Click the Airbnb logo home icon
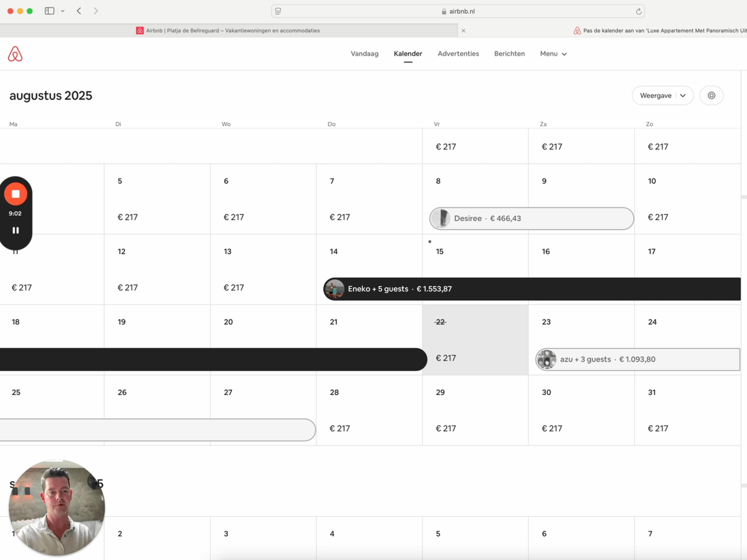The image size is (747, 560). tap(15, 54)
